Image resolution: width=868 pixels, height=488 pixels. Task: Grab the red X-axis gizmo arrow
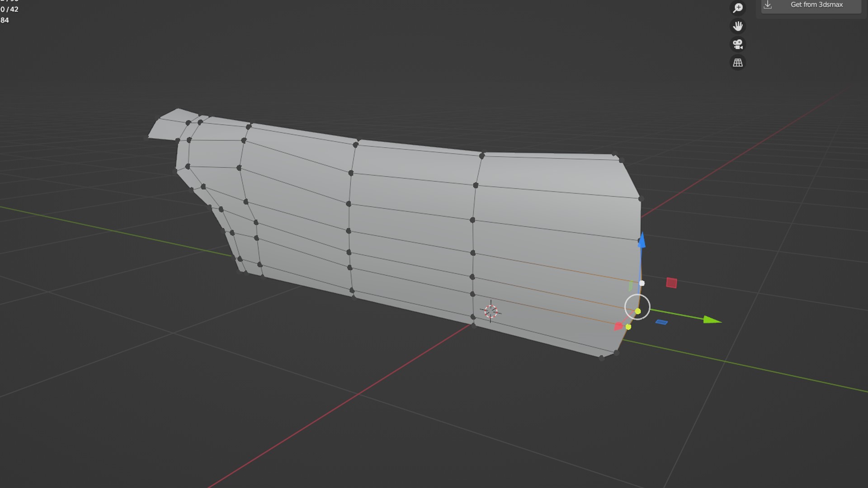(x=618, y=326)
